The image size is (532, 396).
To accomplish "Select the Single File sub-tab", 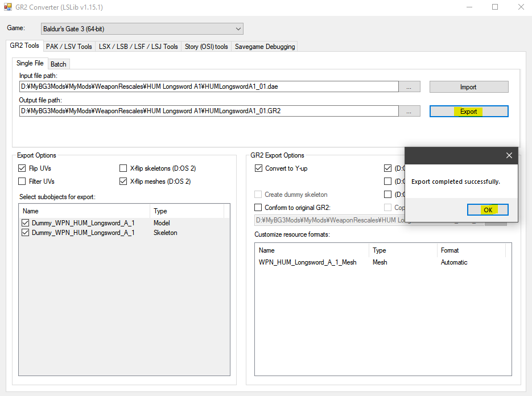I will pyautogui.click(x=30, y=63).
